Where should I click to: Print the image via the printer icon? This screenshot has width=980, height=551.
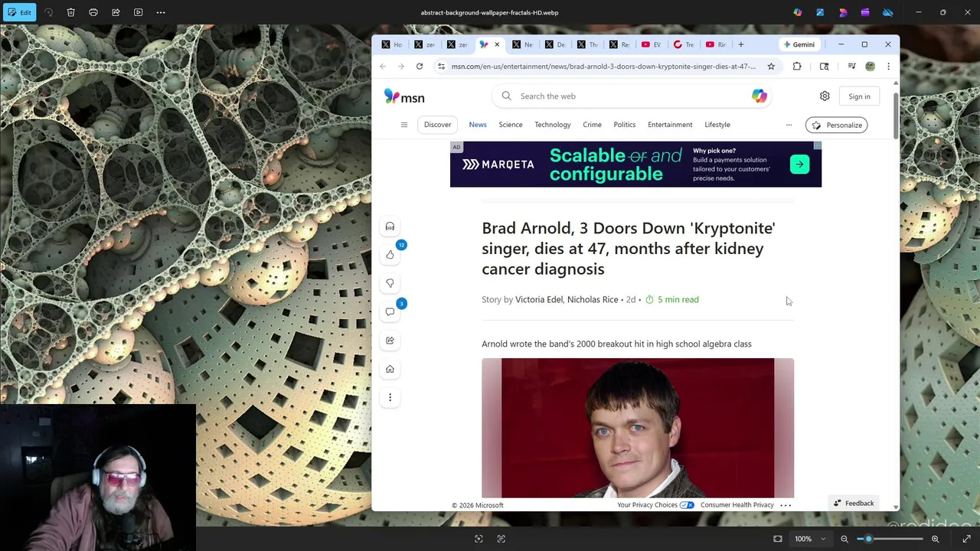tap(93, 12)
